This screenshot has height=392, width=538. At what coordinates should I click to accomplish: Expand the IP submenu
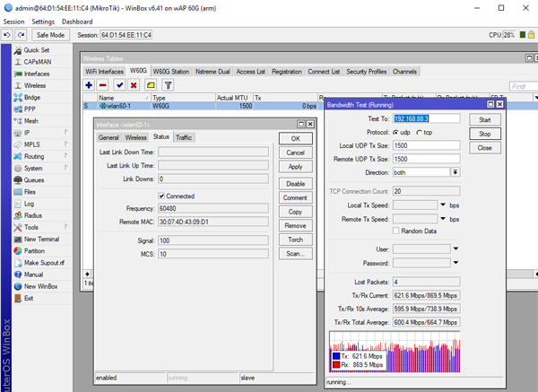coord(65,132)
